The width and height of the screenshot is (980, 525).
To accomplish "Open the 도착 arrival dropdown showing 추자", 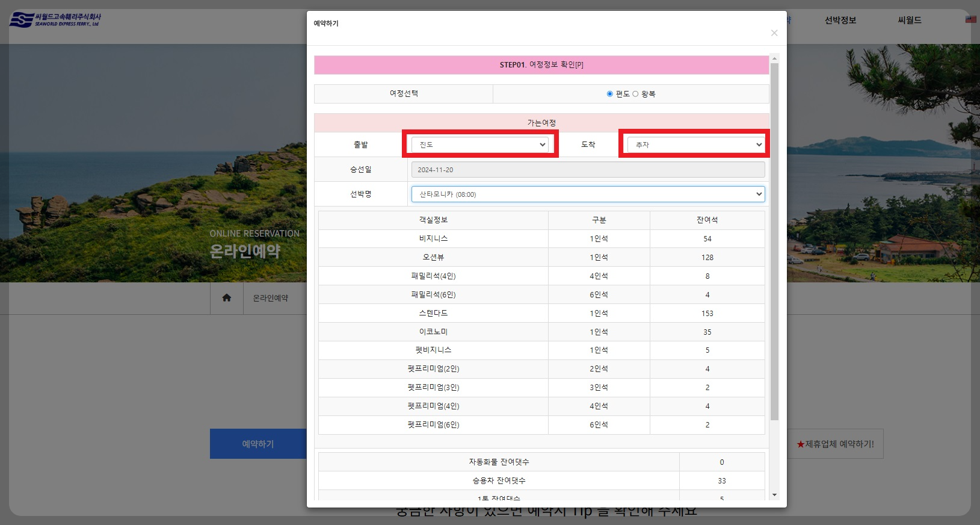I will point(696,144).
